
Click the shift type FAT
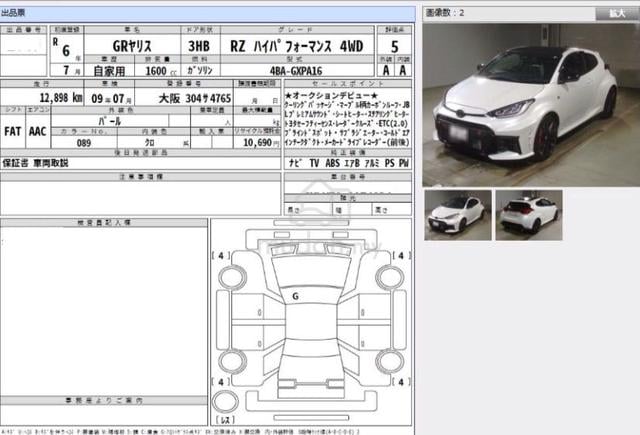[x=13, y=131]
